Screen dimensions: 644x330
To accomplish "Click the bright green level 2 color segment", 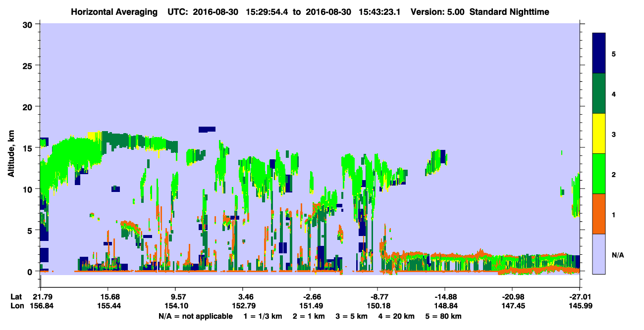I will pyautogui.click(x=599, y=173).
